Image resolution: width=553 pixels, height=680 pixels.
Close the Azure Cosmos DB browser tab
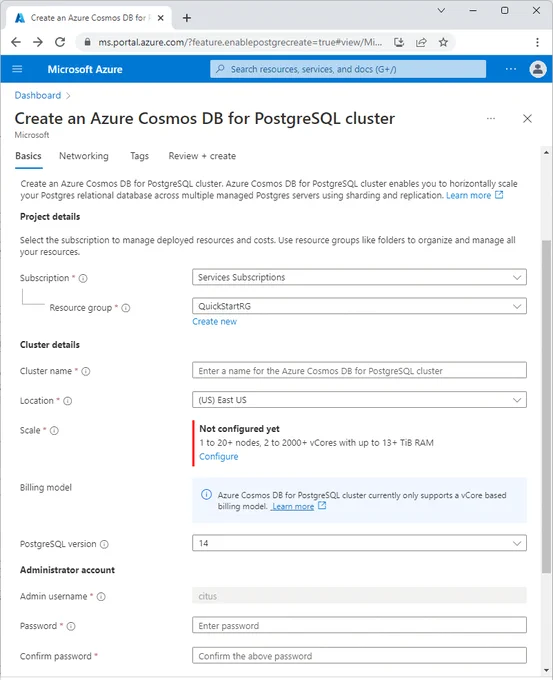click(x=161, y=18)
